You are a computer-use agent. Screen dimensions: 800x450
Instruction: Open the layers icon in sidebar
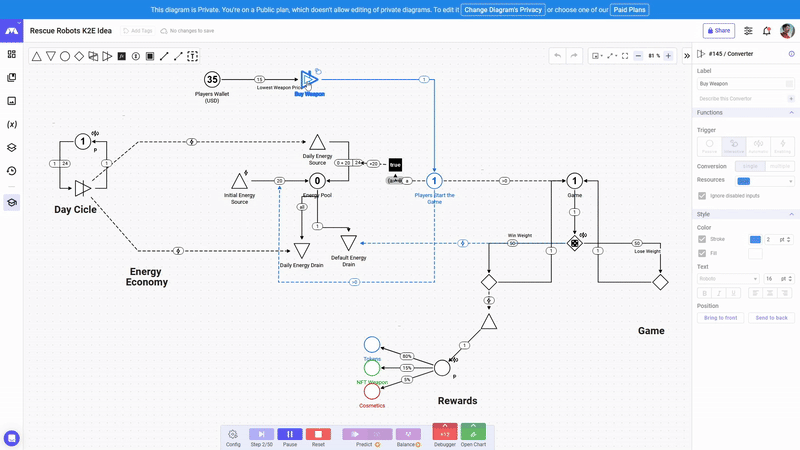[x=11, y=147]
